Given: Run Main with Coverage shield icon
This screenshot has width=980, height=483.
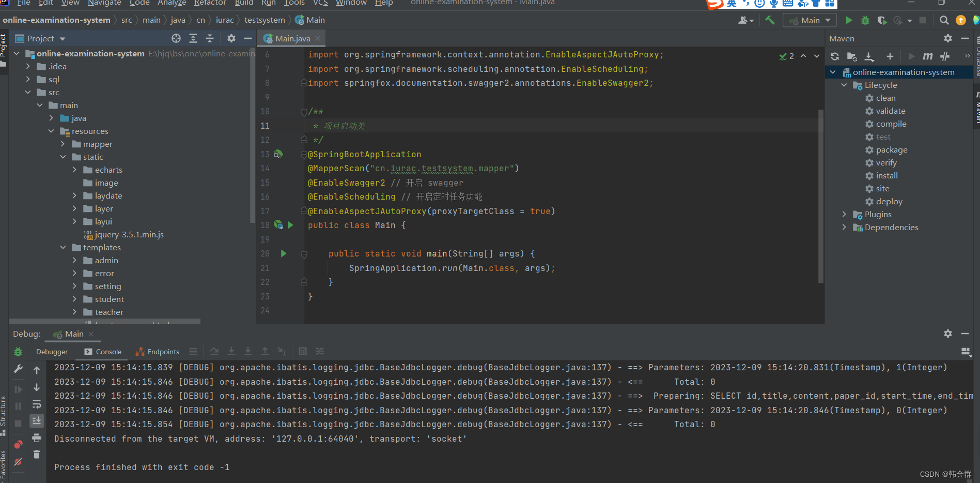Looking at the screenshot, I should coord(882,20).
